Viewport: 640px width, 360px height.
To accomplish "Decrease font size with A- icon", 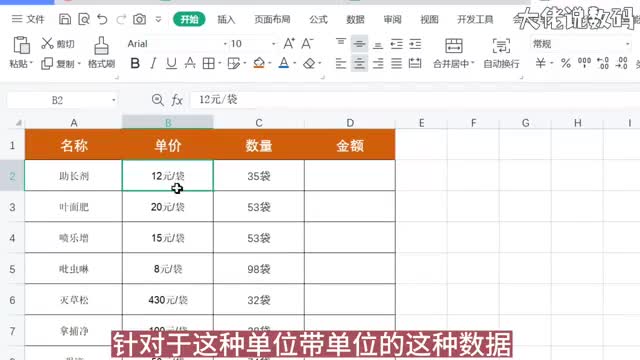I will tap(307, 43).
